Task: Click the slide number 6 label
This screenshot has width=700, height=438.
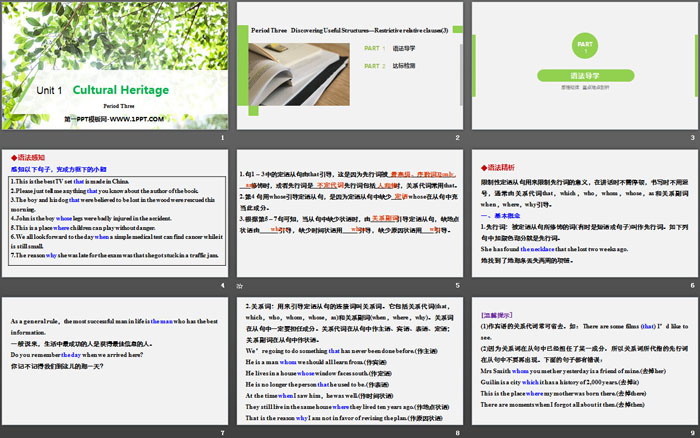Action: (692, 285)
